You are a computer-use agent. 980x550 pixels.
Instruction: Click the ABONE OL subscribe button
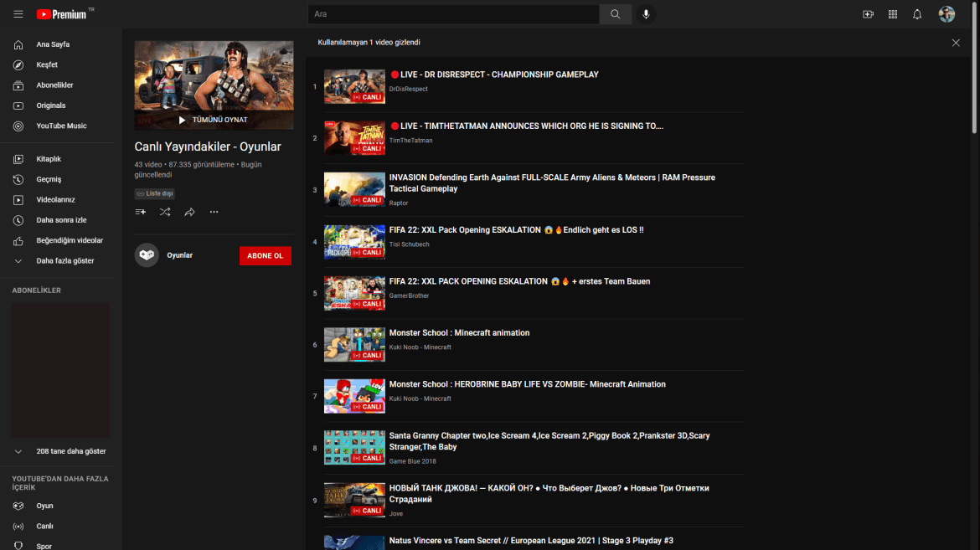[x=265, y=255]
